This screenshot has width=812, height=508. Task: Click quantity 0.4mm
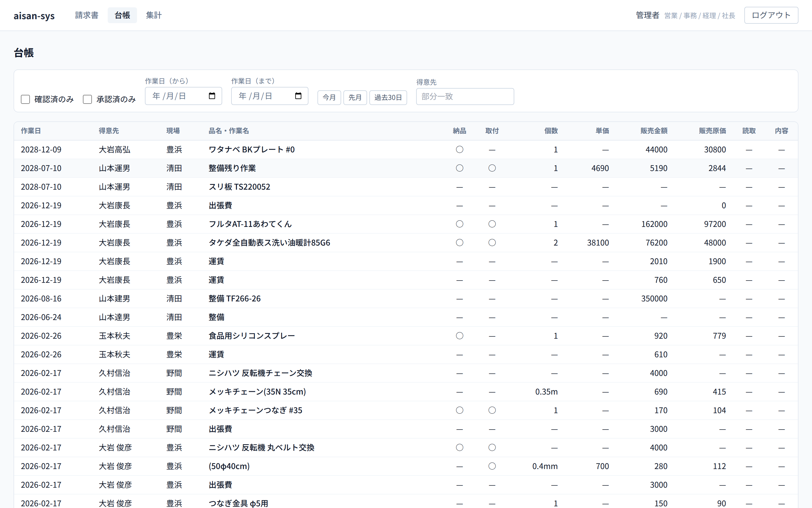pyautogui.click(x=545, y=466)
